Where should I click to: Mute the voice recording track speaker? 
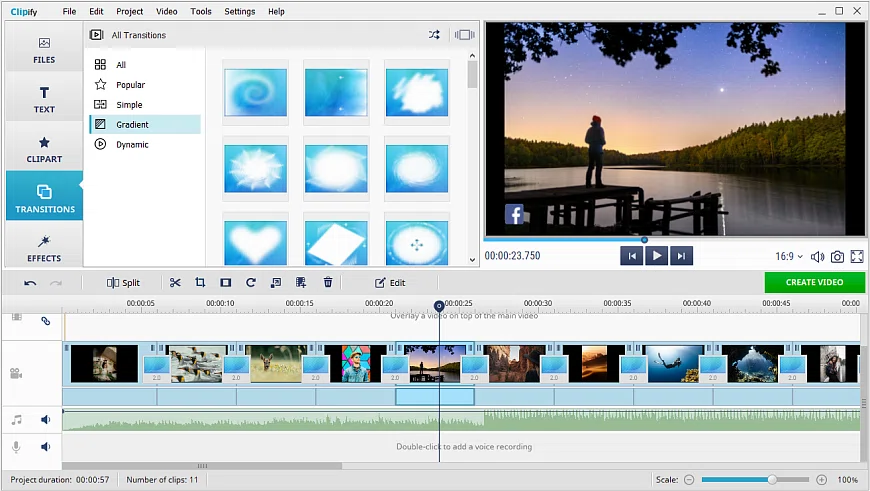(x=45, y=447)
